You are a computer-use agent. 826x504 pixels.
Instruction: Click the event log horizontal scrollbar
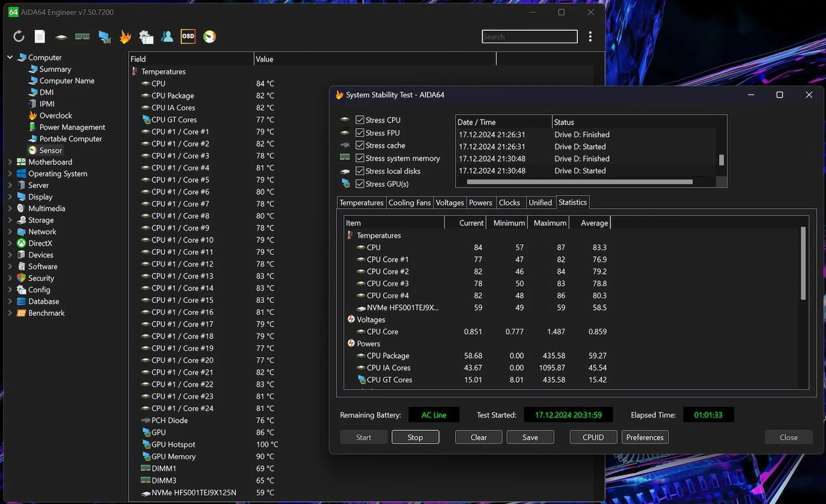tap(579, 182)
